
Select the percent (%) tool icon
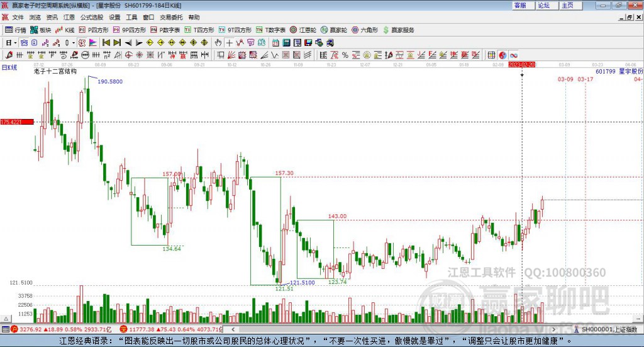pyautogui.click(x=345, y=55)
